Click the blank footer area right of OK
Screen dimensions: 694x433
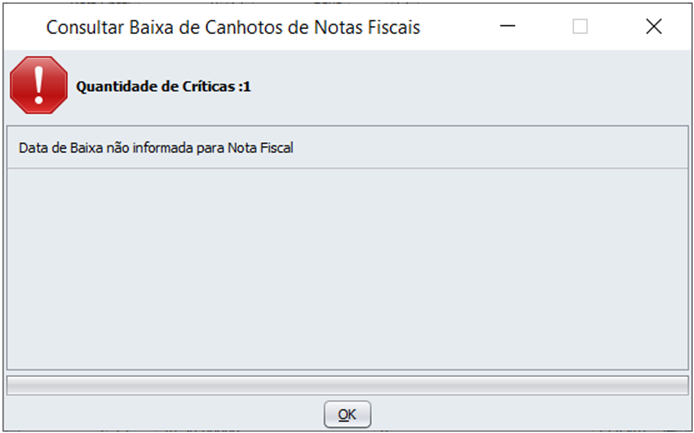click(530, 414)
